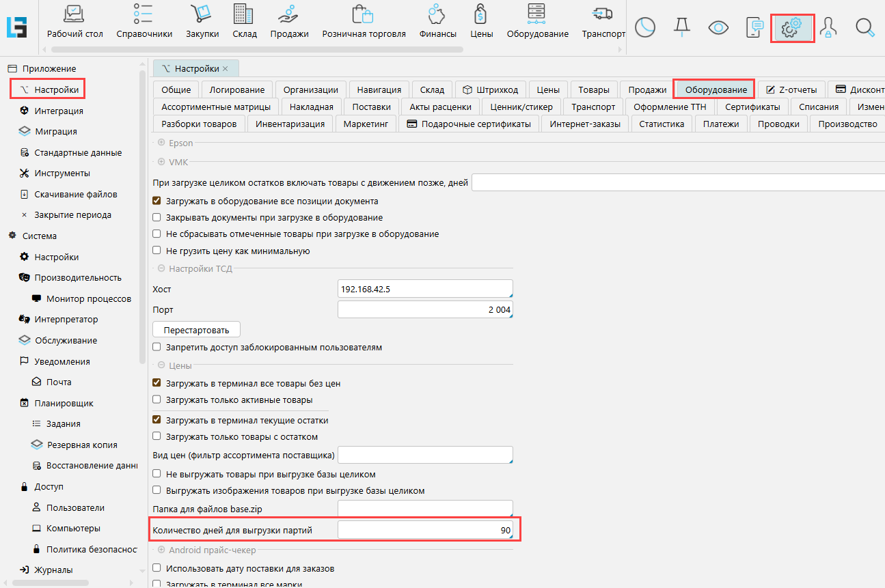The image size is (885, 588).
Task: Switch to the Штрихкод tab
Action: click(x=490, y=89)
